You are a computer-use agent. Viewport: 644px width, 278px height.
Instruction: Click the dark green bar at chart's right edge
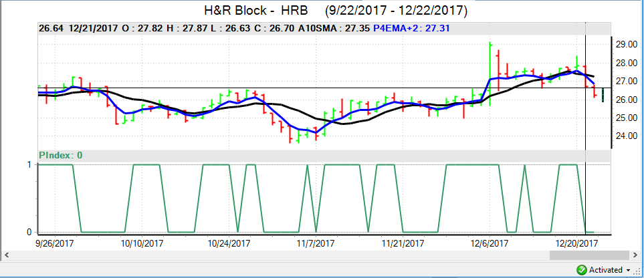click(603, 95)
